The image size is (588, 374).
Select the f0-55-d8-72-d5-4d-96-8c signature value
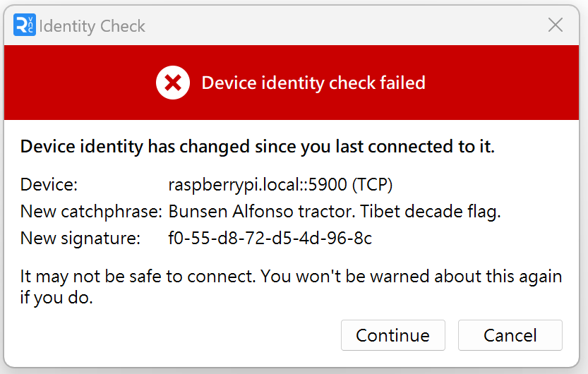click(270, 239)
